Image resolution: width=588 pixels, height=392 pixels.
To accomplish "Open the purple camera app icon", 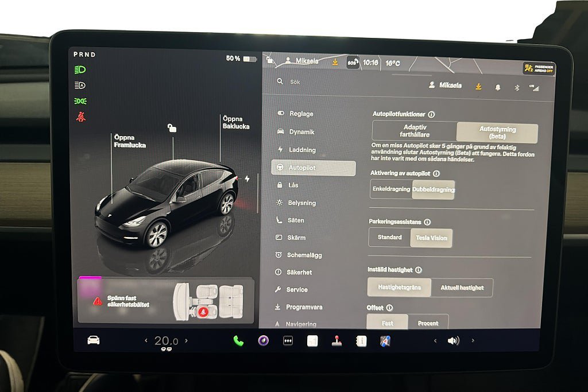I will pos(263,341).
